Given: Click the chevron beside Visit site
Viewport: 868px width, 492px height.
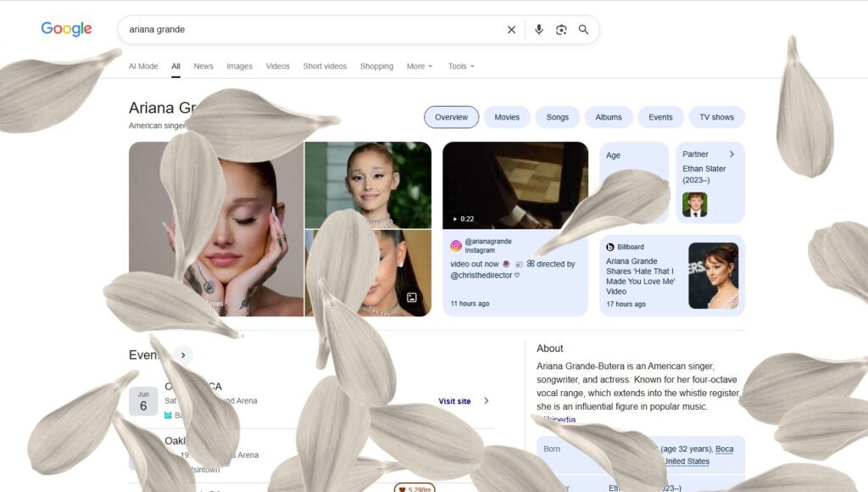Looking at the screenshot, I should click(486, 400).
